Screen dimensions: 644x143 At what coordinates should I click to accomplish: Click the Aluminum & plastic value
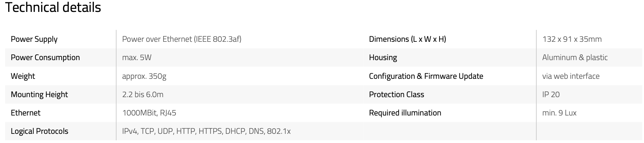(575, 57)
